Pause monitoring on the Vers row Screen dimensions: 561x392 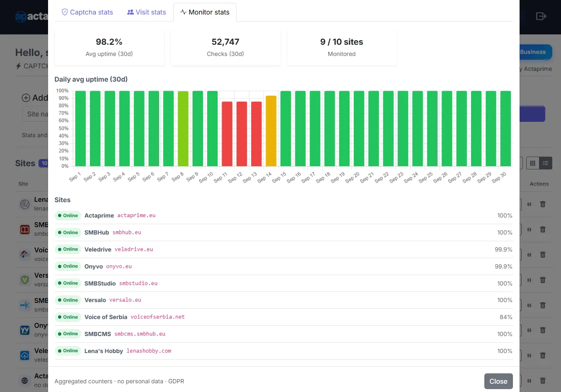pyautogui.click(x=529, y=280)
